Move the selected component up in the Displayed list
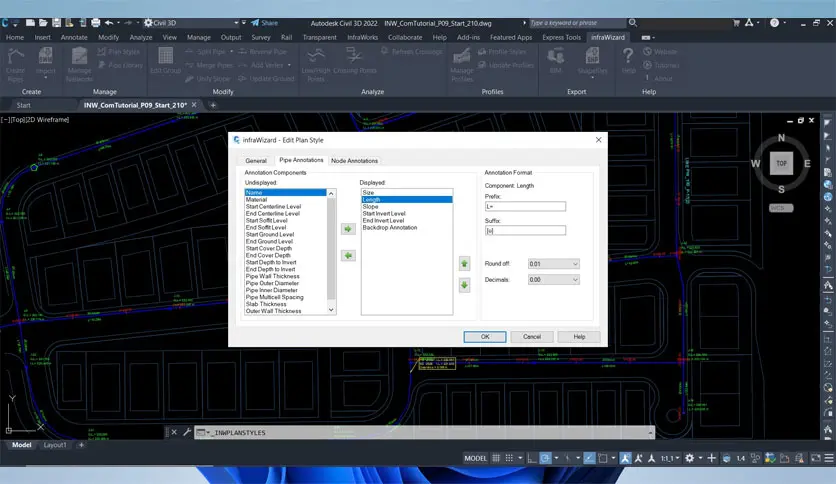The height and width of the screenshot is (484, 836). coord(464,263)
